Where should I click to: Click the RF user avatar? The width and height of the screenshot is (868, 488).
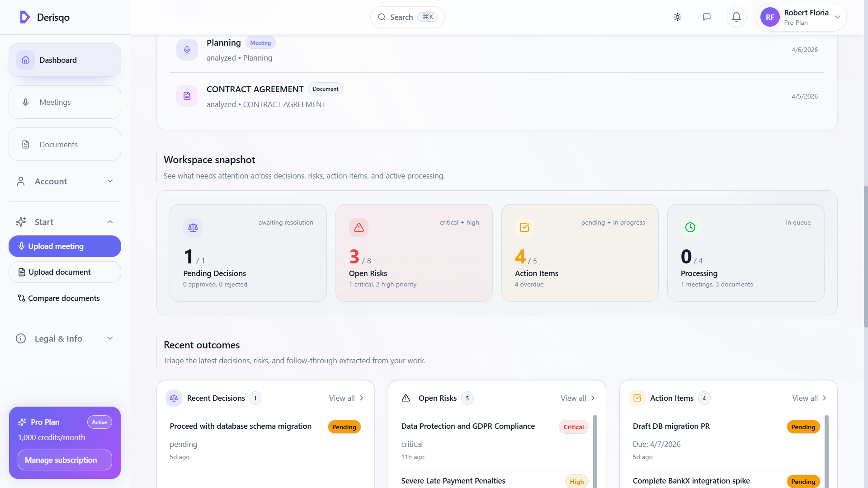point(770,17)
